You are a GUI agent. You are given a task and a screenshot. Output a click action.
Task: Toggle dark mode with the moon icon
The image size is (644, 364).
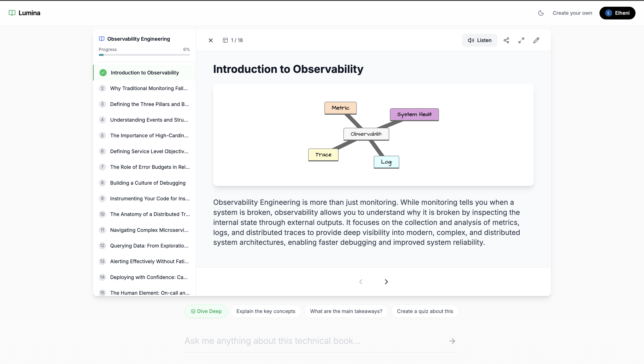pyautogui.click(x=541, y=13)
